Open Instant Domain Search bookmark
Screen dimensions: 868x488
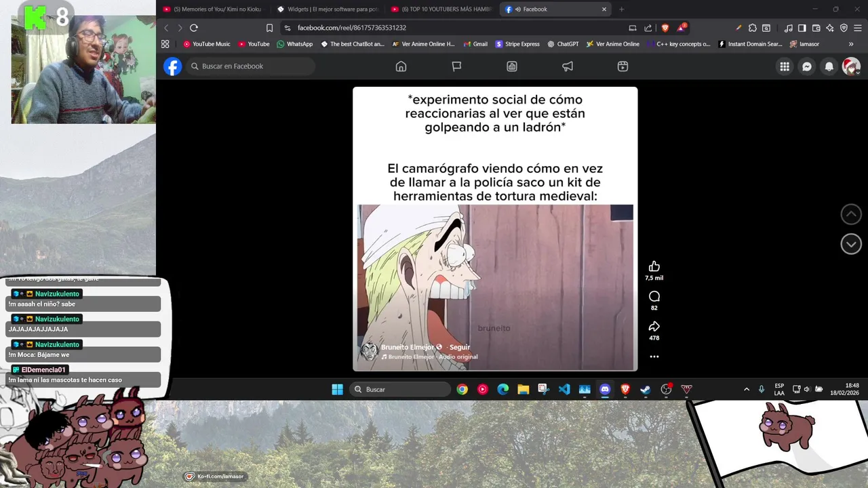(x=750, y=44)
